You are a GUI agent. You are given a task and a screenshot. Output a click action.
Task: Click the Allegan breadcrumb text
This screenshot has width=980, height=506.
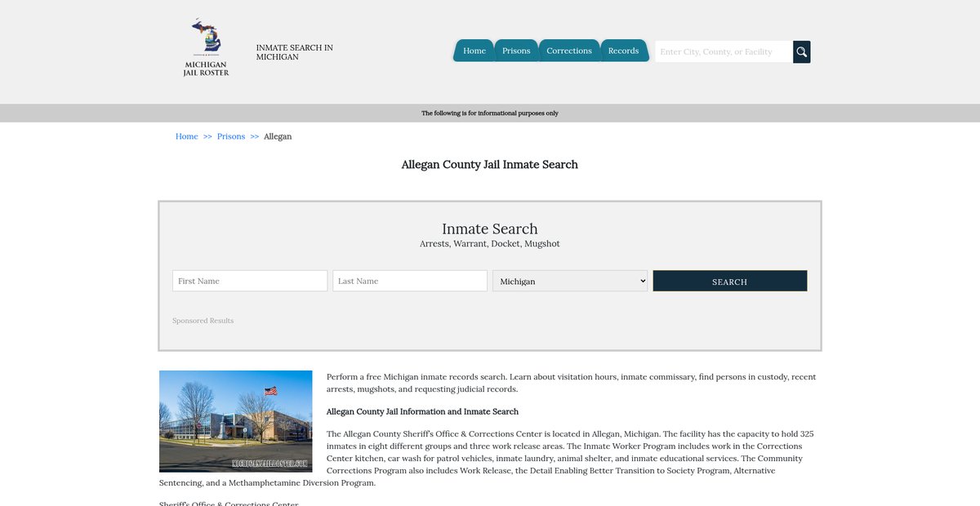[x=278, y=136]
